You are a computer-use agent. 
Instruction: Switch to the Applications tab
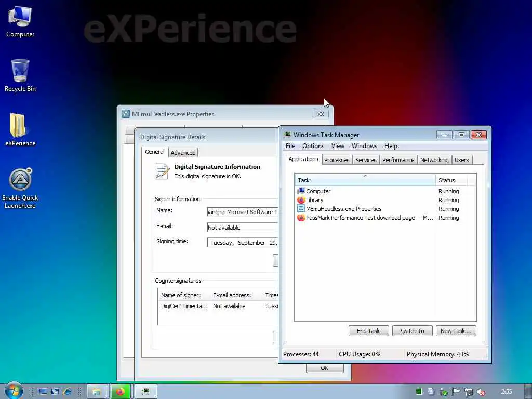303,159
